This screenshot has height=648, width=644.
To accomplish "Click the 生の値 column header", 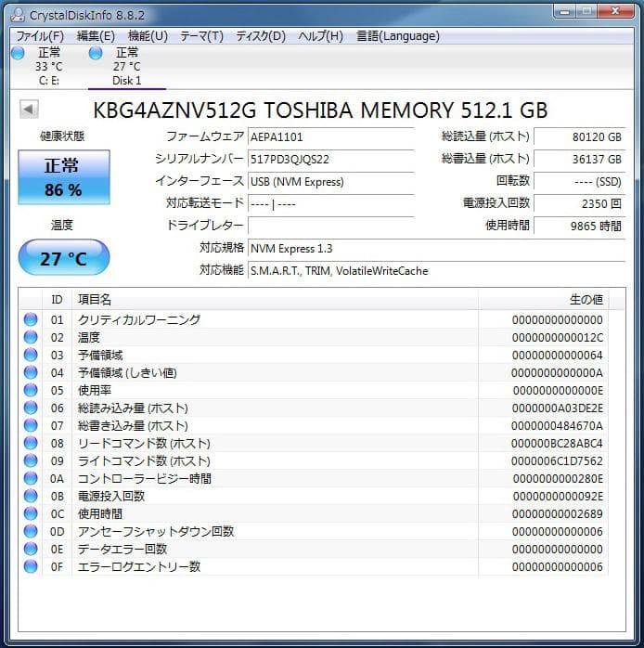I will pyautogui.click(x=543, y=299).
